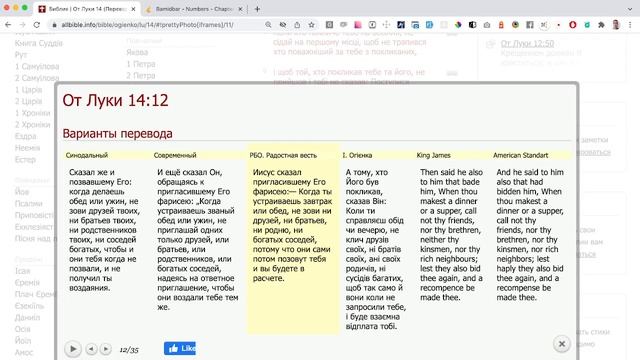Open the orange padlock extension
The image size is (640, 360).
point(501,25)
